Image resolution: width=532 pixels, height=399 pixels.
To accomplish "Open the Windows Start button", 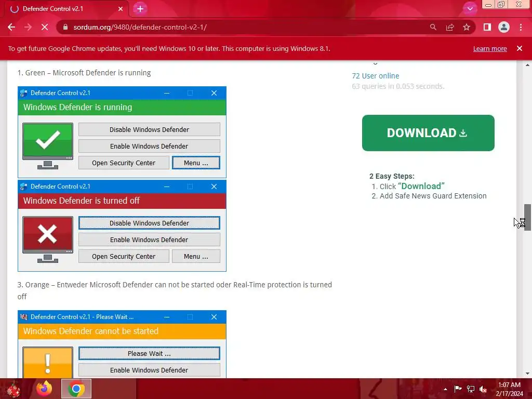I will click(14, 389).
